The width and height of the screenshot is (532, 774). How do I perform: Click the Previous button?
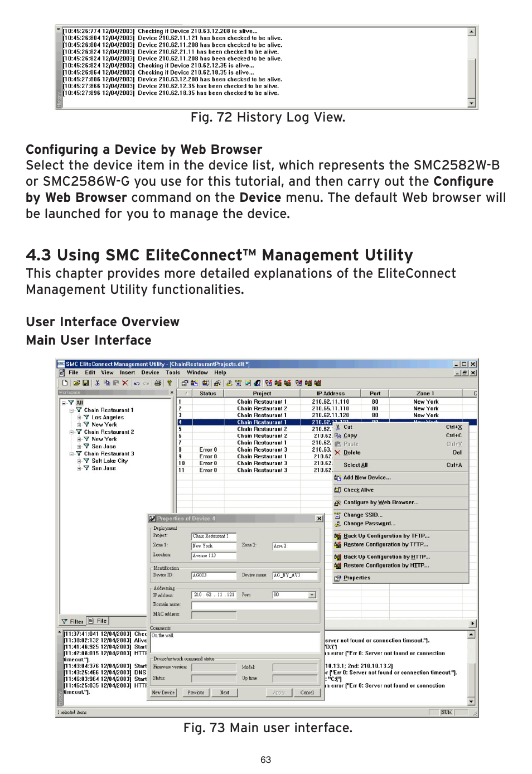coord(196,693)
